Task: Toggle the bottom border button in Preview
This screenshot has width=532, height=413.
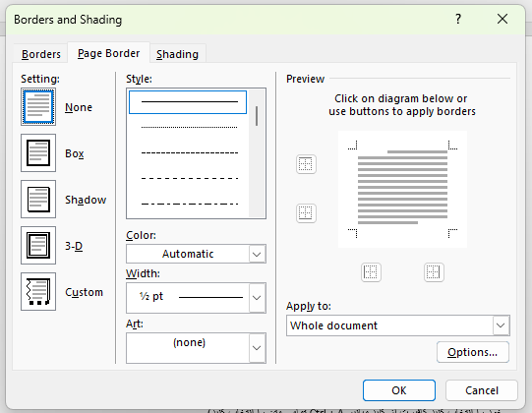Action: click(x=306, y=213)
